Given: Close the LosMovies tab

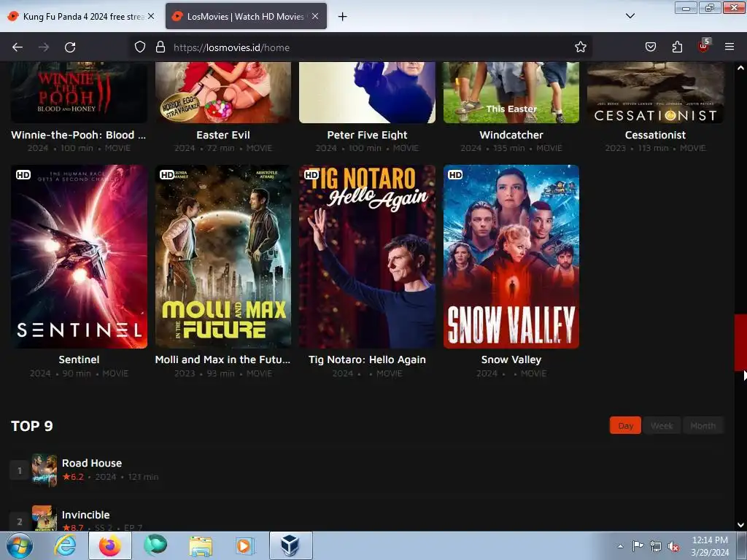Looking at the screenshot, I should (315, 16).
